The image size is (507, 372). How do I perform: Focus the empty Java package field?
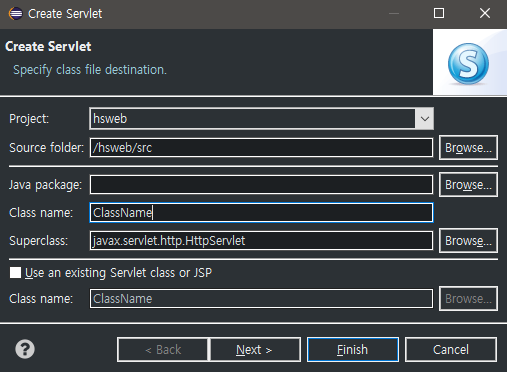[261, 185]
